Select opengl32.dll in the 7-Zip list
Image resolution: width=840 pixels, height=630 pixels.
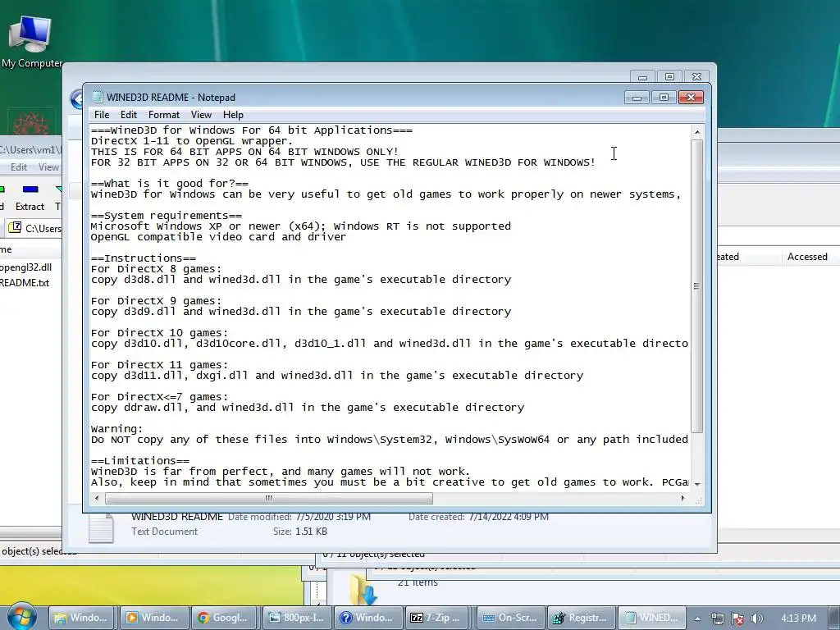(x=25, y=267)
